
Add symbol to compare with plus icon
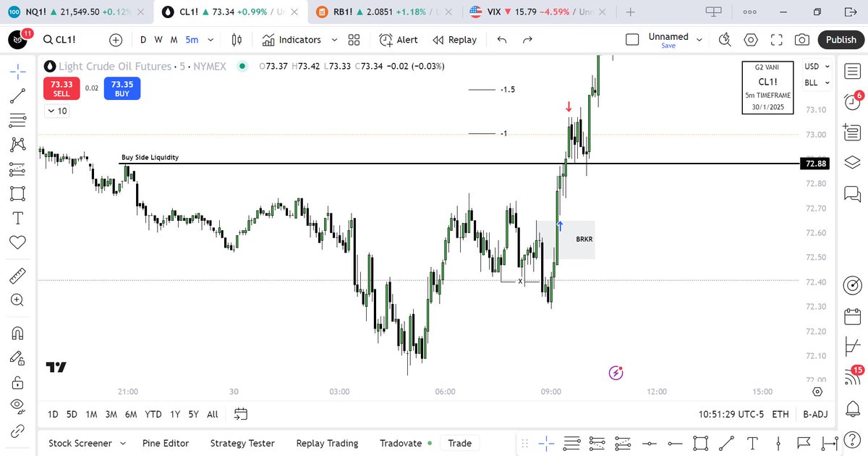(116, 40)
